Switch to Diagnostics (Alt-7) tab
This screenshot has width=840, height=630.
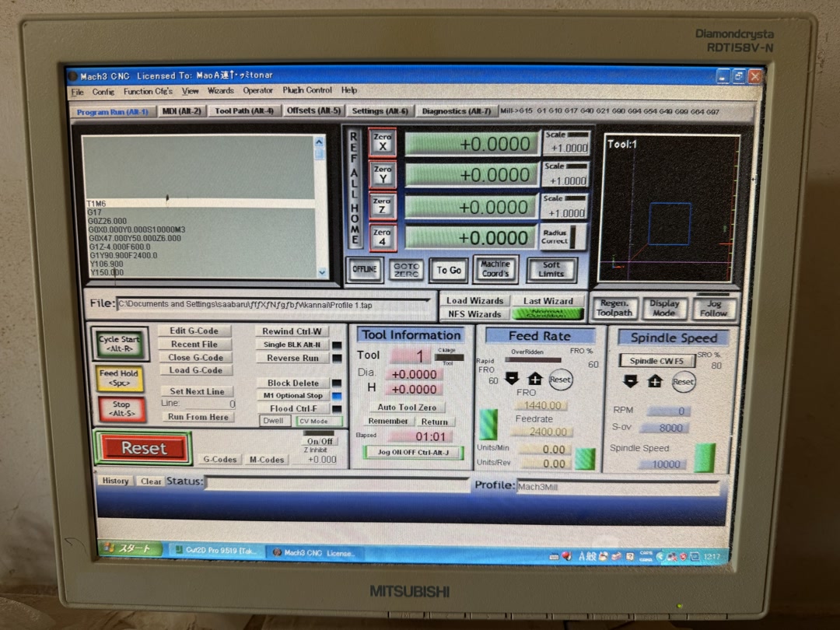tap(456, 111)
